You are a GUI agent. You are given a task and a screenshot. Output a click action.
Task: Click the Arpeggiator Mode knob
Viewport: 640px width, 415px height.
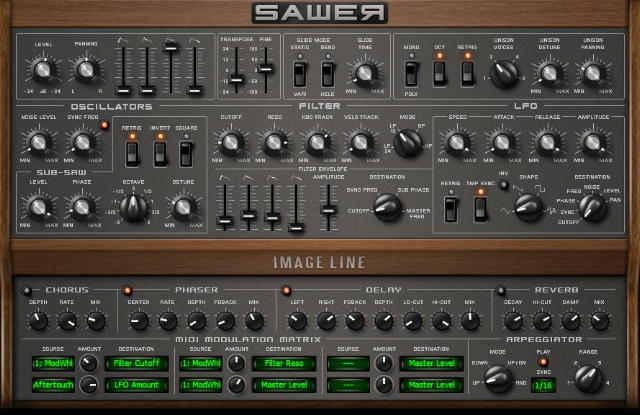tap(498, 378)
